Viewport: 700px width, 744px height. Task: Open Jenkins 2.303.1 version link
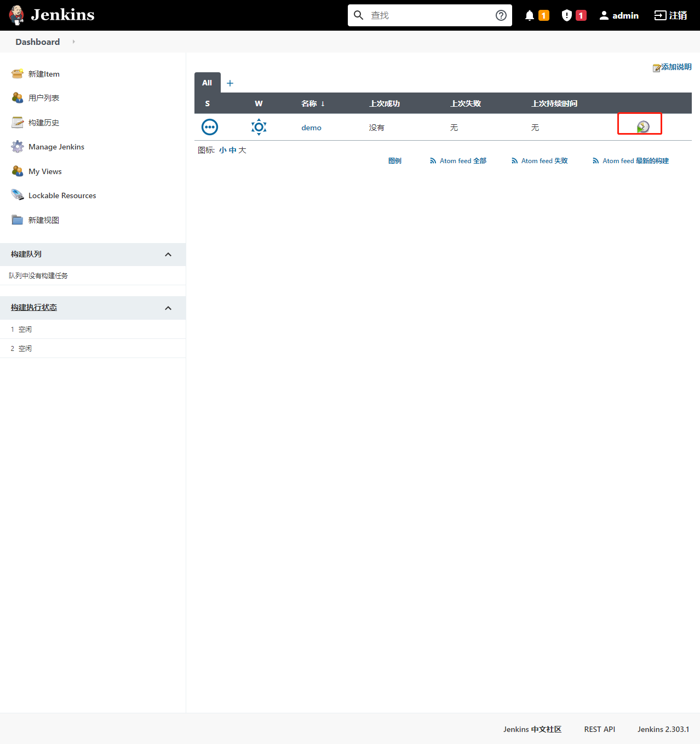click(x=663, y=729)
